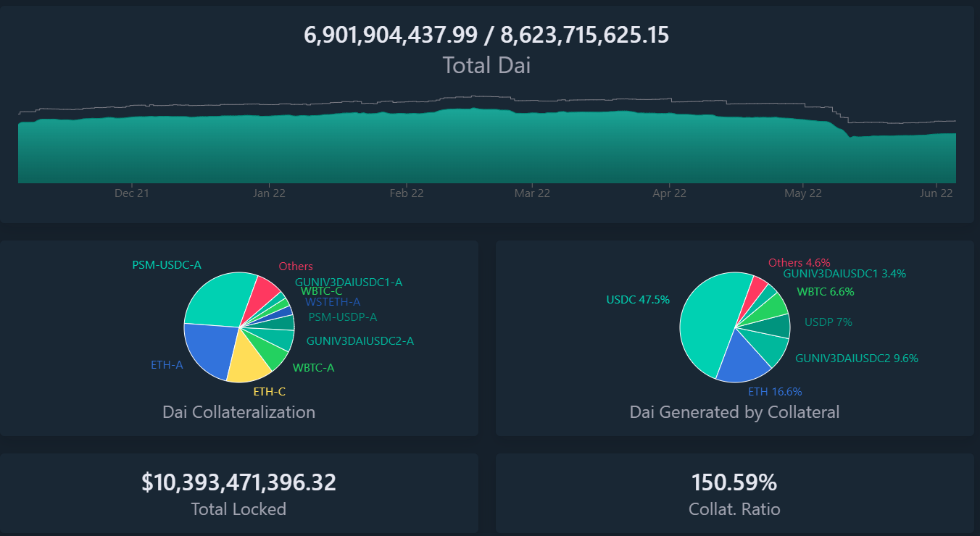Select the GUNIV3DAIUSDC1 3.4% label
The image size is (980, 536).
[x=844, y=274]
